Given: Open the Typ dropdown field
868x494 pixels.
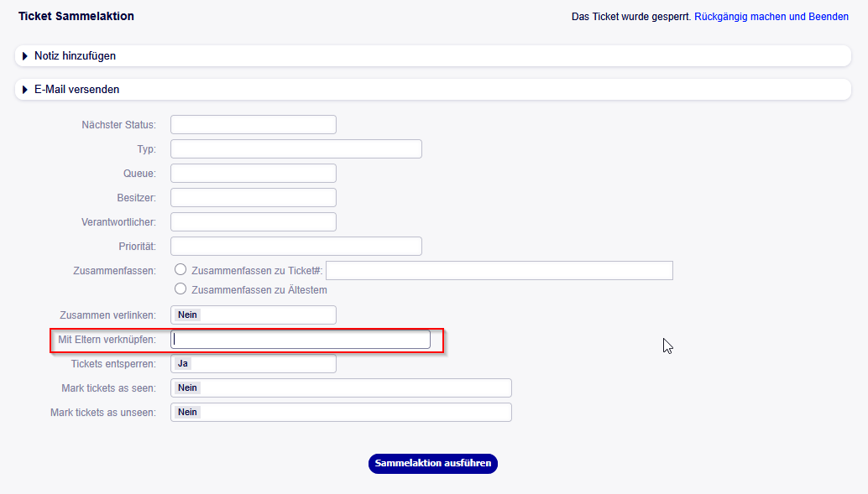Looking at the screenshot, I should (x=295, y=149).
